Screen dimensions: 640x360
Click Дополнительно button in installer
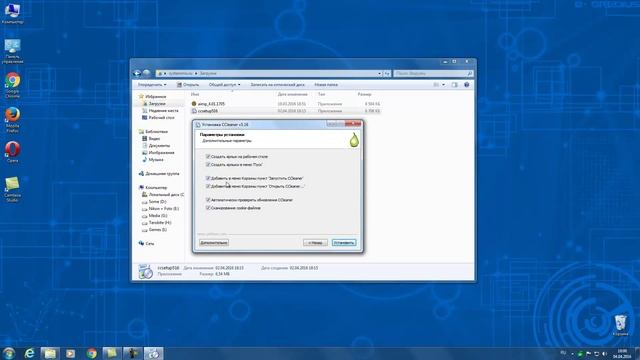214,243
